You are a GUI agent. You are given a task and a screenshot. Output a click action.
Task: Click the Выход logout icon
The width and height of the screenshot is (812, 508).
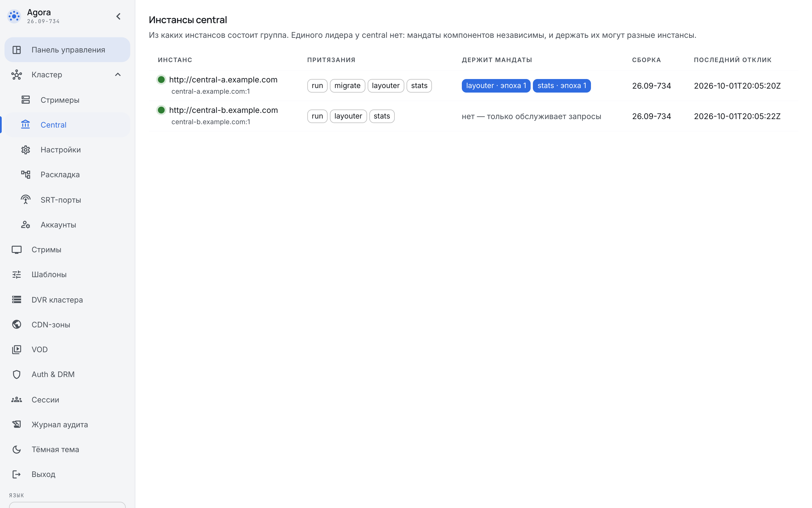point(16,474)
